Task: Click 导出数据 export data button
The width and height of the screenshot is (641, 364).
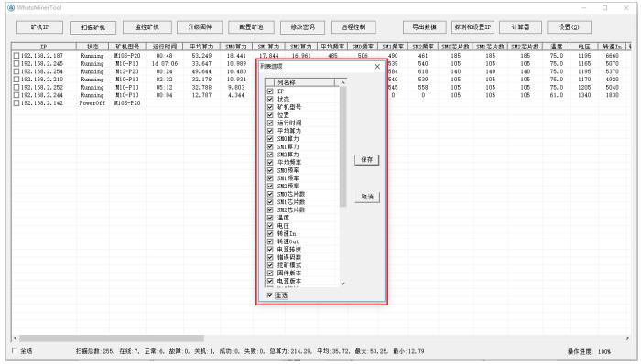Action: pyautogui.click(x=424, y=27)
